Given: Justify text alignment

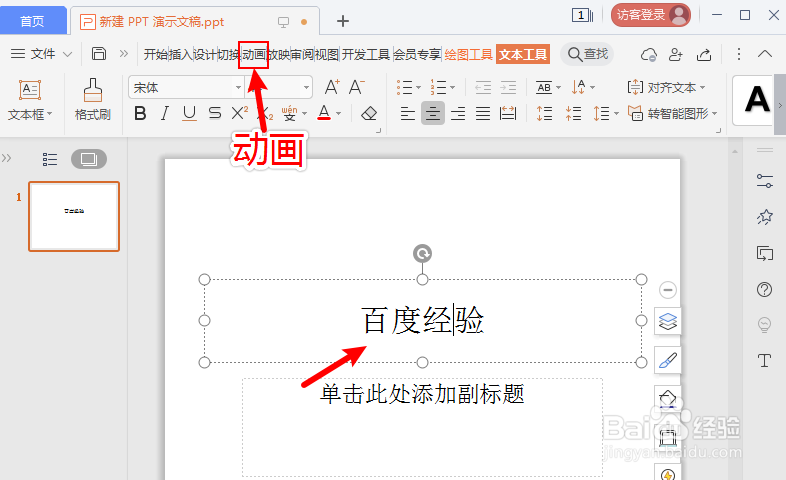Looking at the screenshot, I should 483,114.
